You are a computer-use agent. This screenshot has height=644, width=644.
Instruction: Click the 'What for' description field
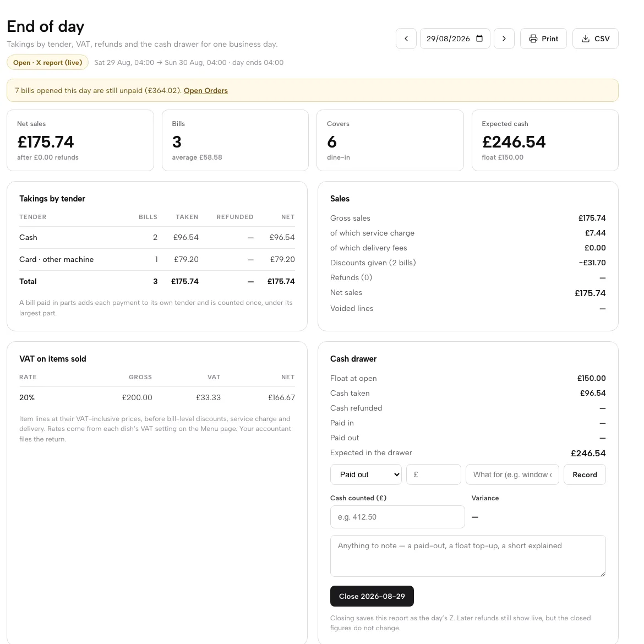tap(512, 475)
